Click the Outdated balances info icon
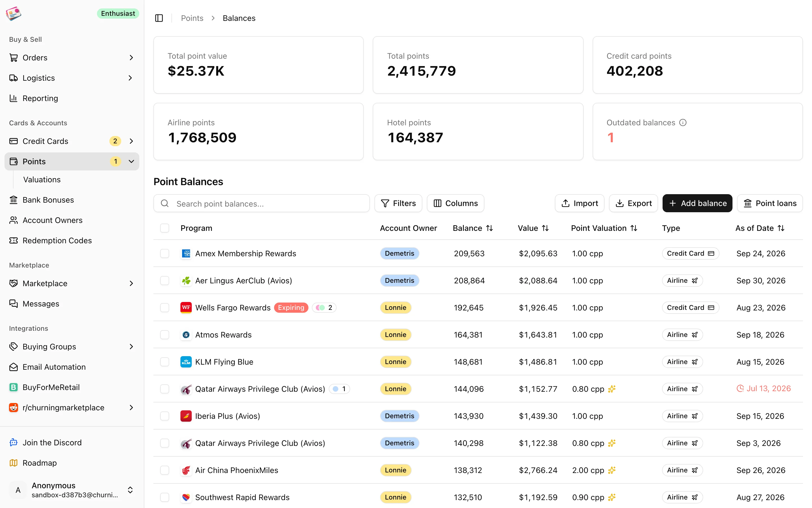The height and width of the screenshot is (508, 812). click(683, 123)
